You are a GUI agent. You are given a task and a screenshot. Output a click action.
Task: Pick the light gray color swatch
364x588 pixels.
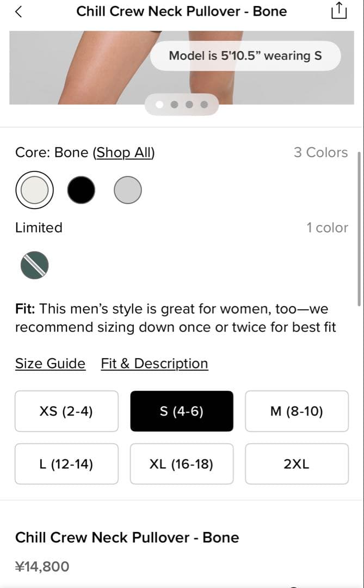pyautogui.click(x=128, y=190)
